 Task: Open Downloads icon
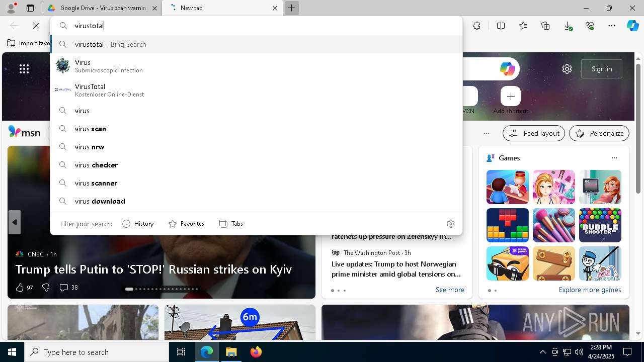(568, 26)
